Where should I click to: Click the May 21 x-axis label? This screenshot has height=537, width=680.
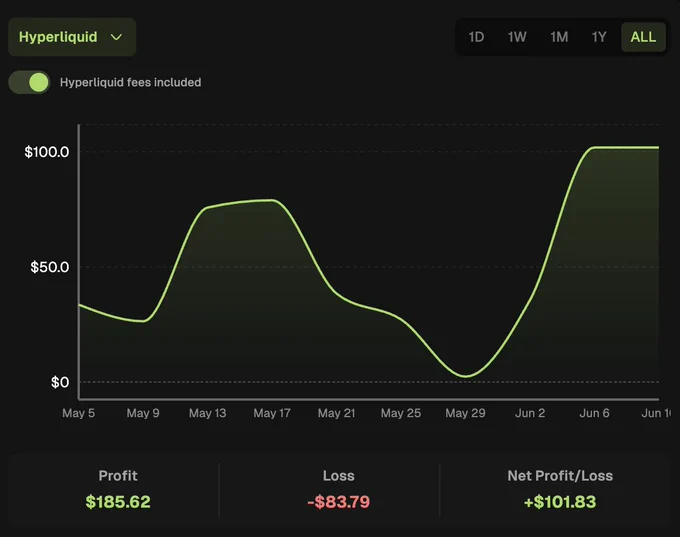[337, 413]
